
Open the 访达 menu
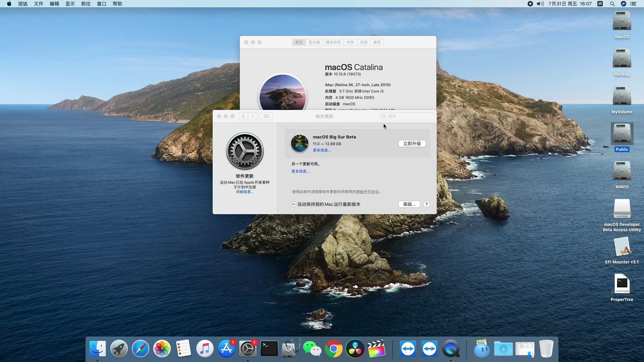(23, 4)
